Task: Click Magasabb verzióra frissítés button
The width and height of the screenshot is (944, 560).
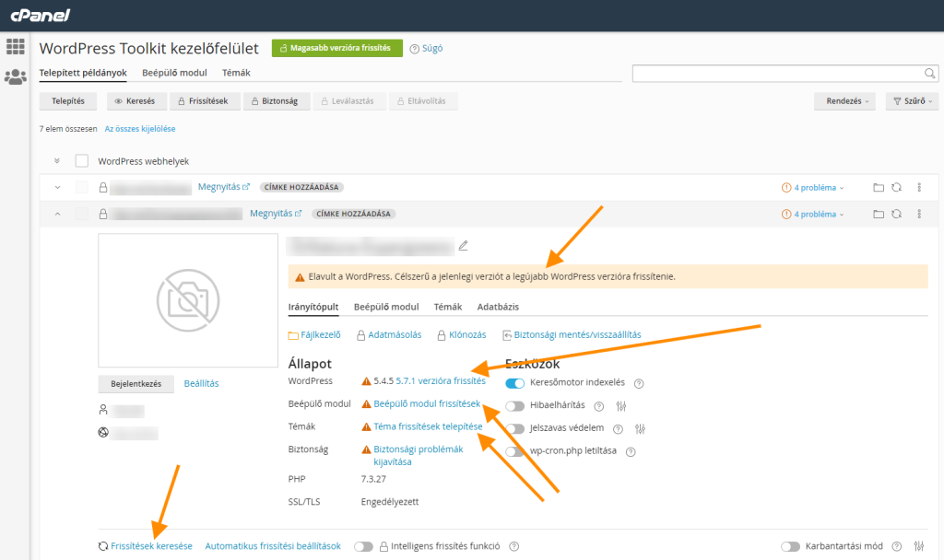Action: pos(337,48)
